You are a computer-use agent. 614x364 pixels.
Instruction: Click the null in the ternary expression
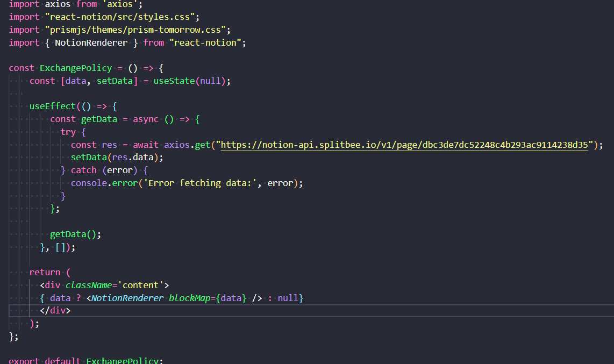(288, 298)
